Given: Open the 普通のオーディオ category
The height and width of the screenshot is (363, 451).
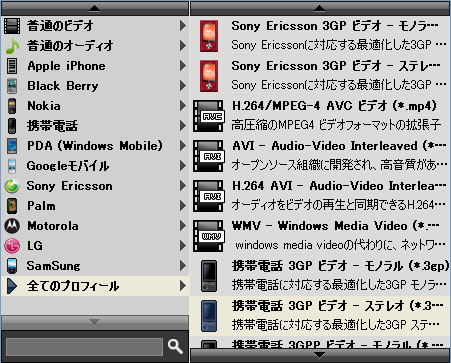Looking at the screenshot, I should [x=95, y=46].
